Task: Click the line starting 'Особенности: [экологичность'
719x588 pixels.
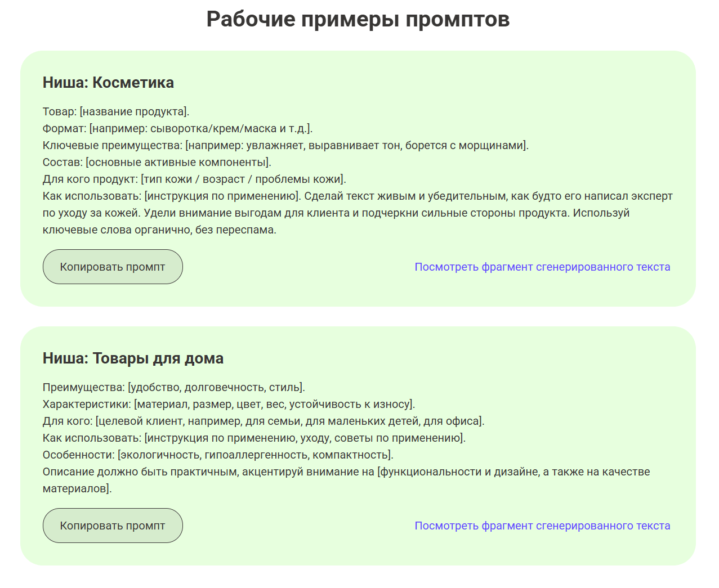Action: click(x=218, y=455)
